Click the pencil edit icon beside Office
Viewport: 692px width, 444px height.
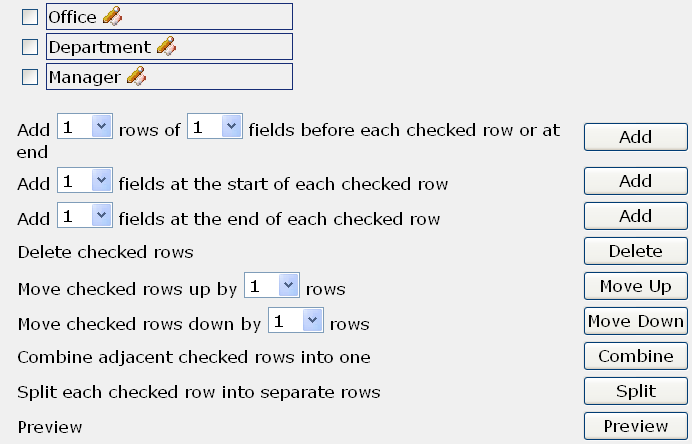click(112, 16)
